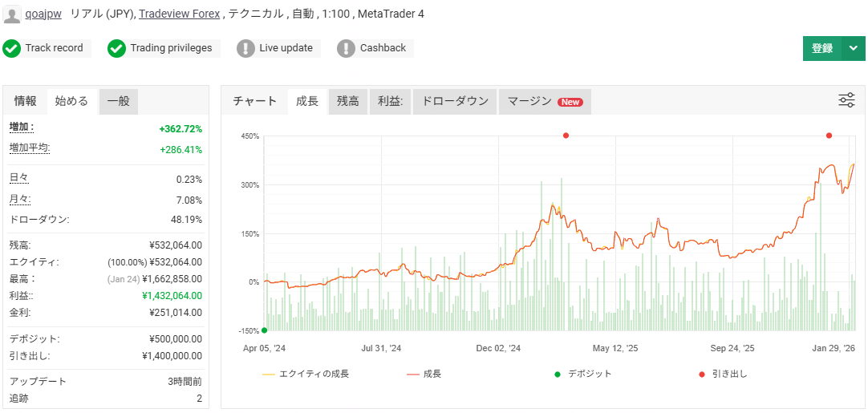This screenshot has width=868, height=413.
Task: Click the red New badge
Action: pos(570,102)
